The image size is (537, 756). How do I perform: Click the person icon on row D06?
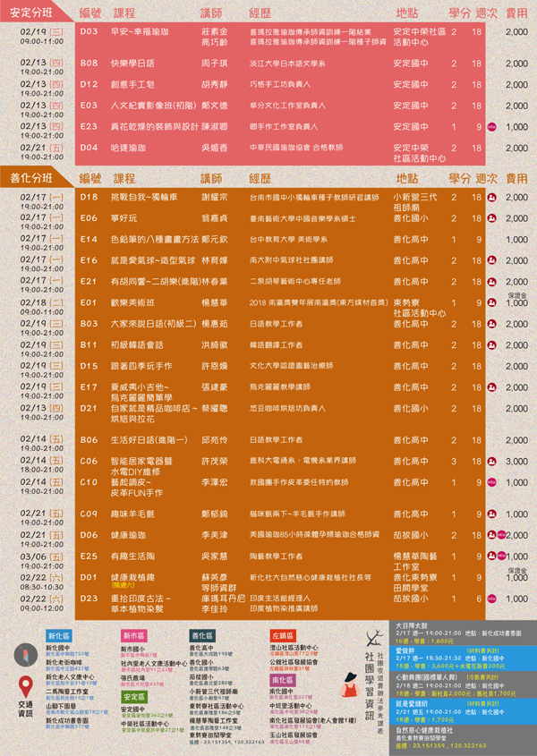(491, 535)
